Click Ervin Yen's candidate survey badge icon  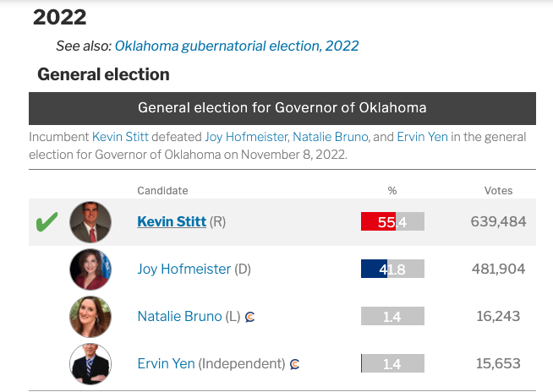pos(294,364)
